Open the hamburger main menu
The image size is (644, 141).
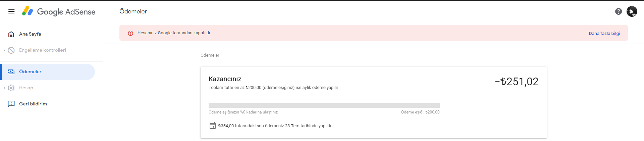pyautogui.click(x=11, y=11)
